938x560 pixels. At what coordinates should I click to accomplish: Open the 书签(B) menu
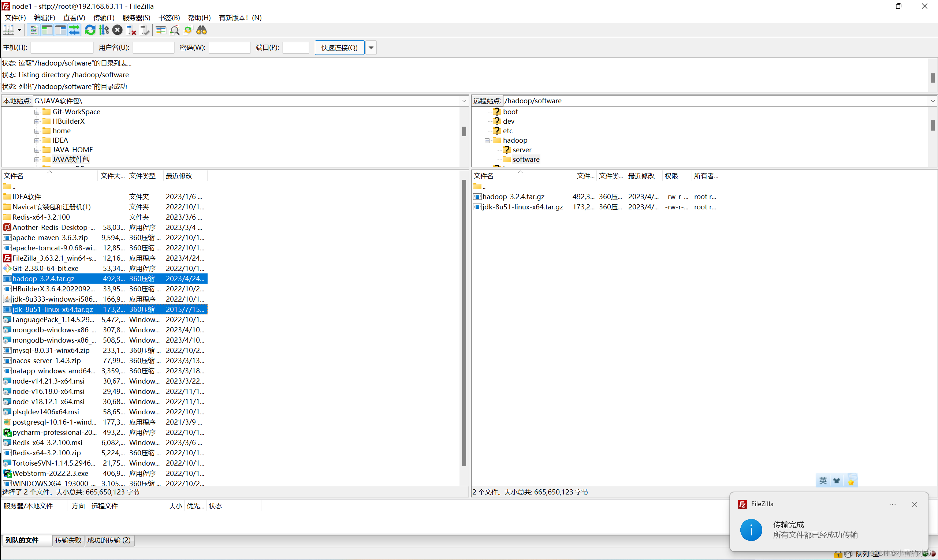pos(169,18)
